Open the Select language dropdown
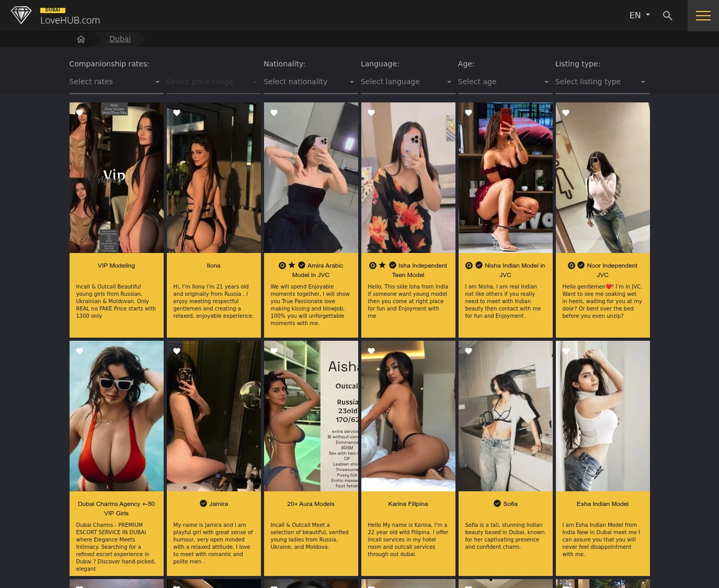 [408, 82]
